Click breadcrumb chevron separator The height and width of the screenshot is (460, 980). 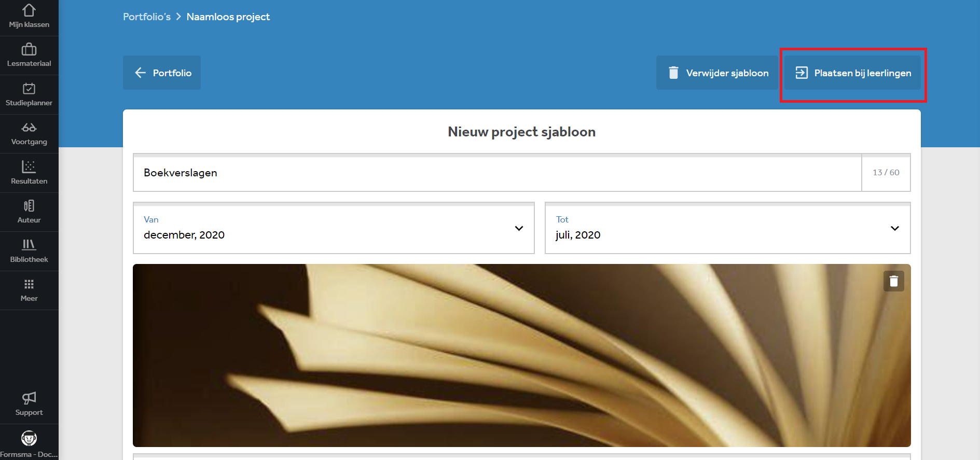tap(178, 17)
